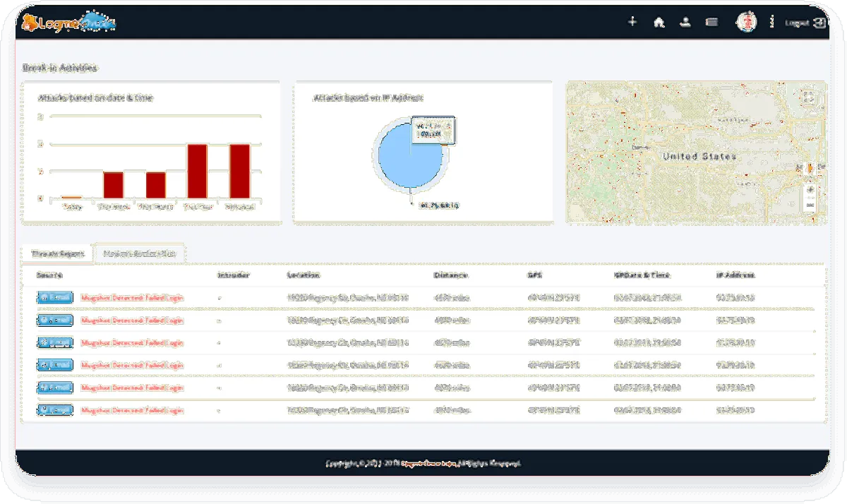
Task: Switch to the second tab beside Threats Report
Action: click(139, 253)
